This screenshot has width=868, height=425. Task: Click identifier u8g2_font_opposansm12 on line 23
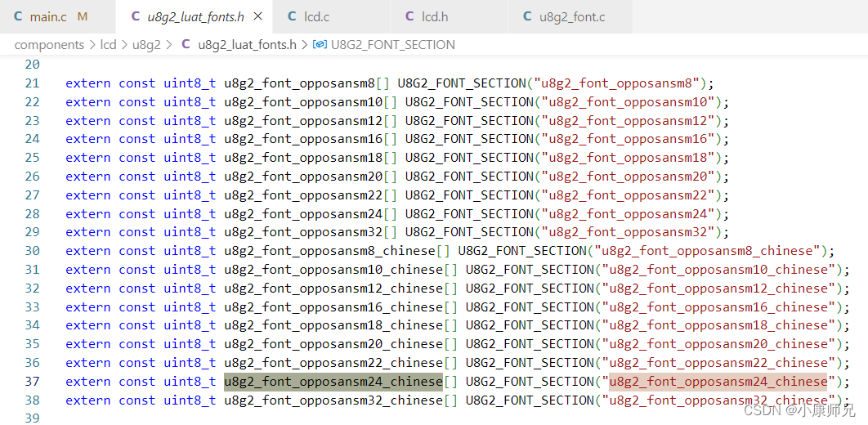click(x=303, y=121)
